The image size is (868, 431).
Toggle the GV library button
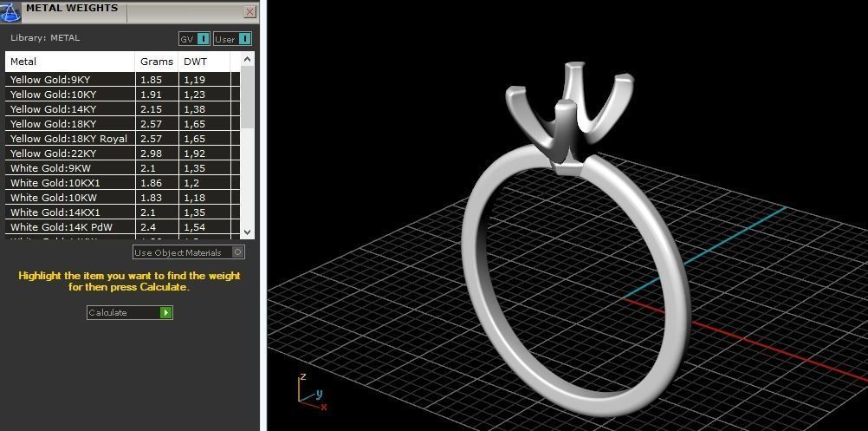[x=194, y=39]
